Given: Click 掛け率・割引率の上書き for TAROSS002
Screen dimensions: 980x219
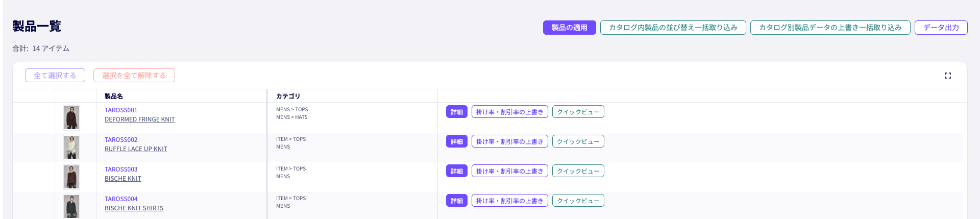Looking at the screenshot, I should pyautogui.click(x=510, y=141).
